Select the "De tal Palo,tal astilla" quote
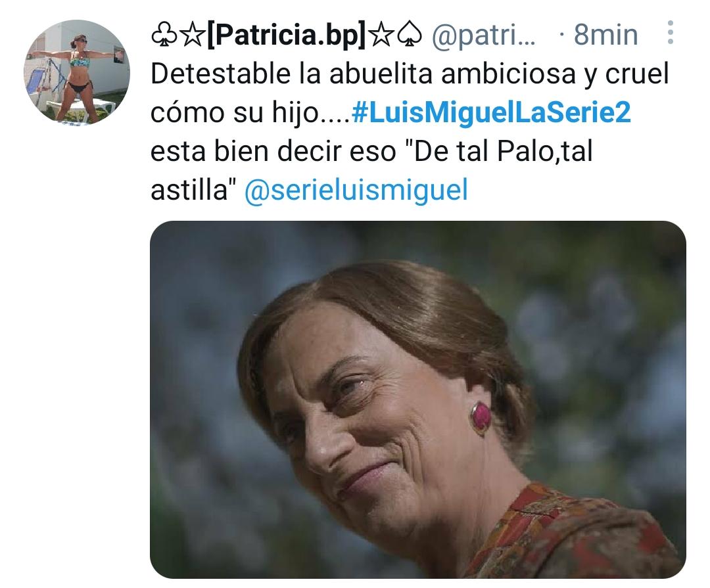 (371, 170)
